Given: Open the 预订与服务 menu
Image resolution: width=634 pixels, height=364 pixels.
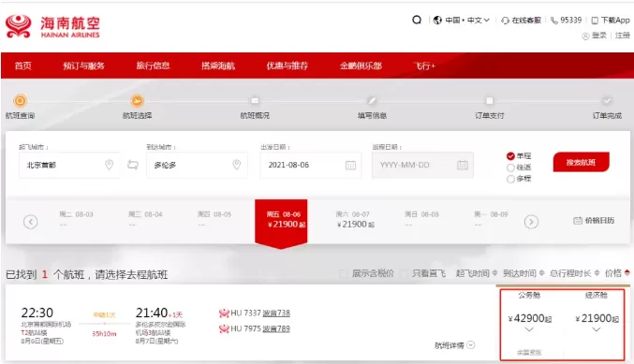Looking at the screenshot, I should (83, 66).
